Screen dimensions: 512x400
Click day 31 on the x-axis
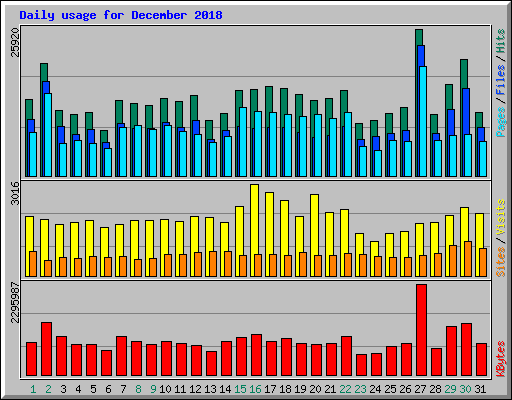tap(480, 389)
